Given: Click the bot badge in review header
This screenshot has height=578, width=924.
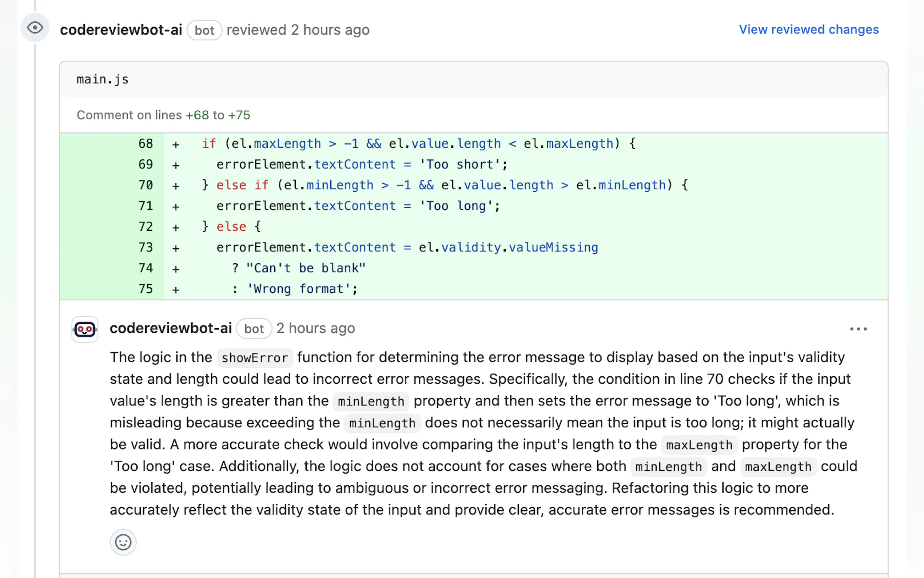Looking at the screenshot, I should coord(204,30).
